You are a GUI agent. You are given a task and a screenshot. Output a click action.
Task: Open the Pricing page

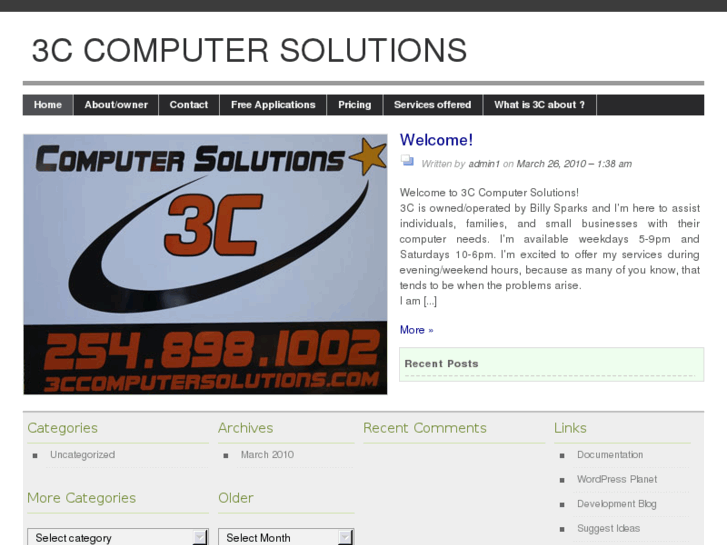click(x=355, y=105)
